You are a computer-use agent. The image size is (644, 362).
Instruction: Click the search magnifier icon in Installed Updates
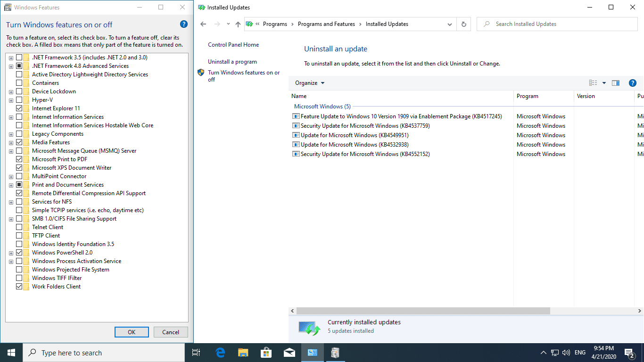pos(486,24)
